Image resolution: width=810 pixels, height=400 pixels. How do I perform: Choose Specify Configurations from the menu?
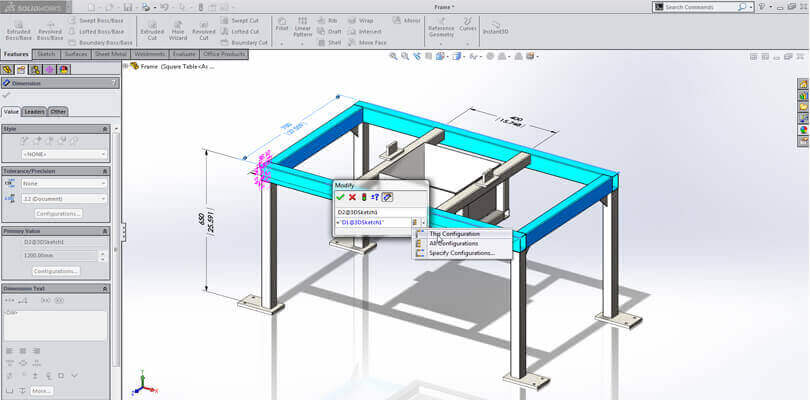point(462,253)
